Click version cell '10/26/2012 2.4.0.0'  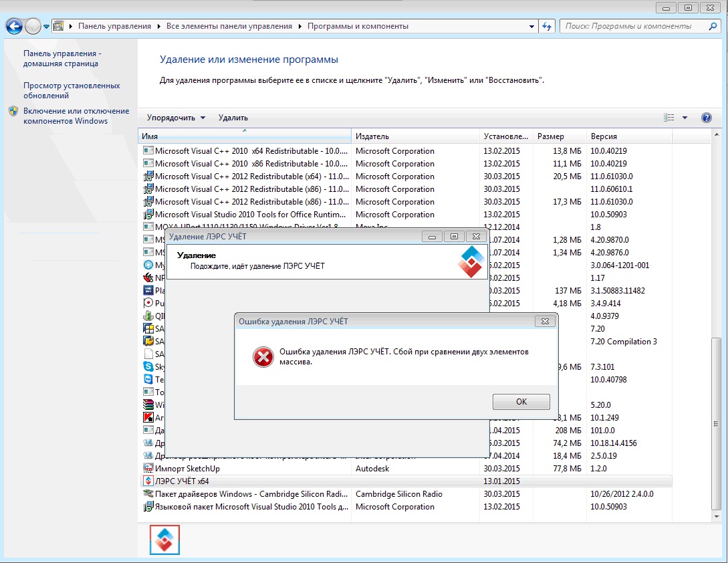click(622, 493)
